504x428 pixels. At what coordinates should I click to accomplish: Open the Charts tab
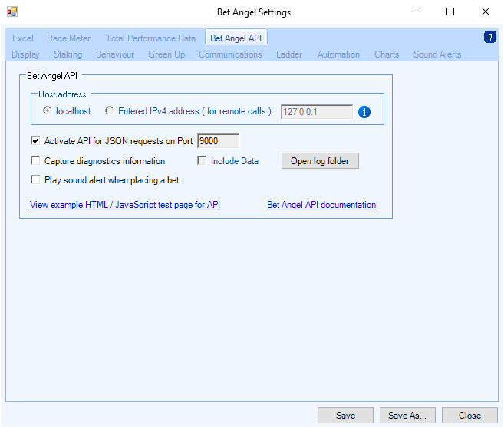tap(387, 54)
